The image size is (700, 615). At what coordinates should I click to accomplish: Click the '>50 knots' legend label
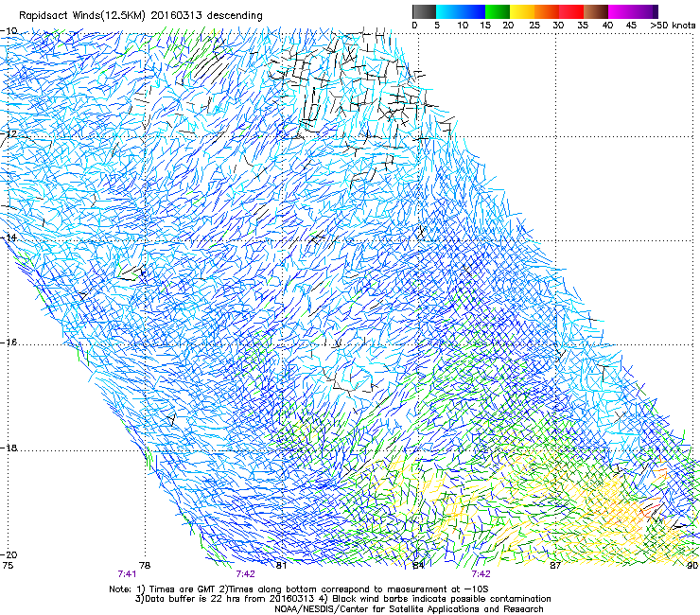tap(673, 26)
